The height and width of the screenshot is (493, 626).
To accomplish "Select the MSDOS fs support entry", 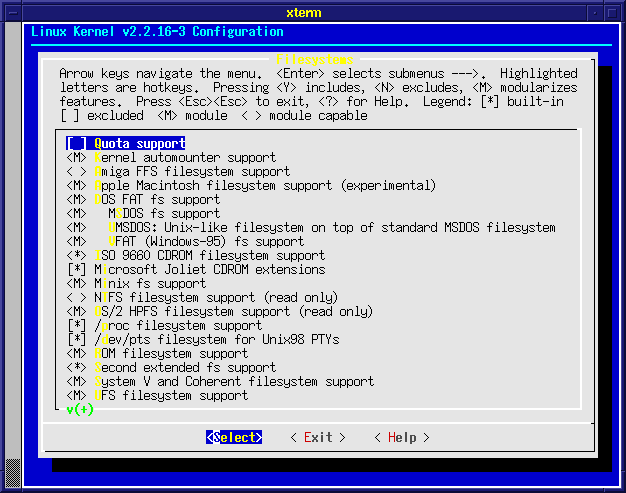I will click(164, 214).
